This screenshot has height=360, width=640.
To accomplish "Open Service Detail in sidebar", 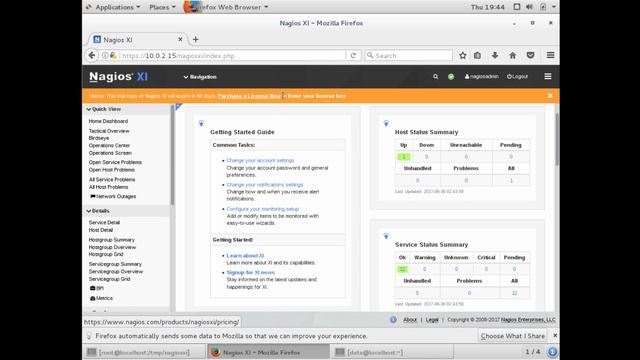I will [104, 222].
